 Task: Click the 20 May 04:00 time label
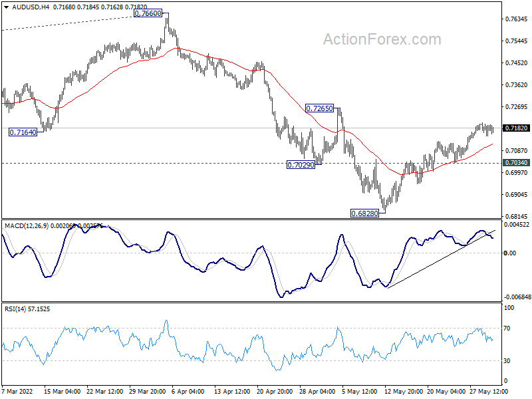pos(446,392)
